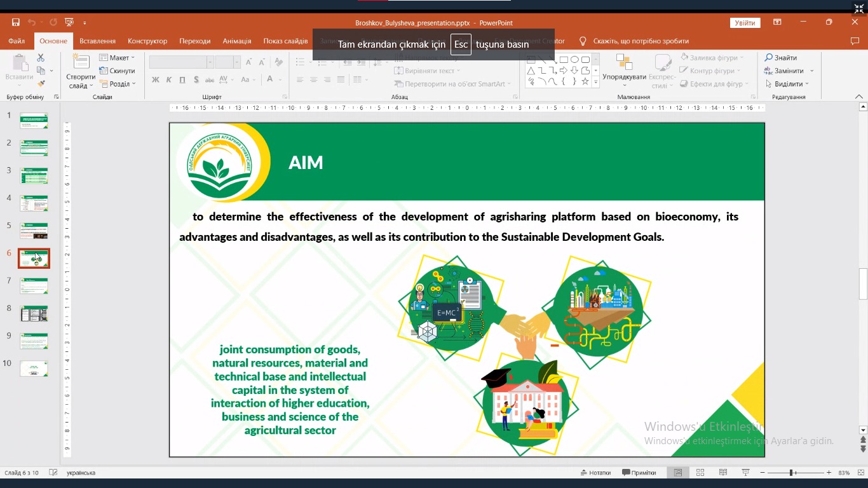The image size is (868, 488).
Task: Click the clear formatting icon
Action: point(278,62)
